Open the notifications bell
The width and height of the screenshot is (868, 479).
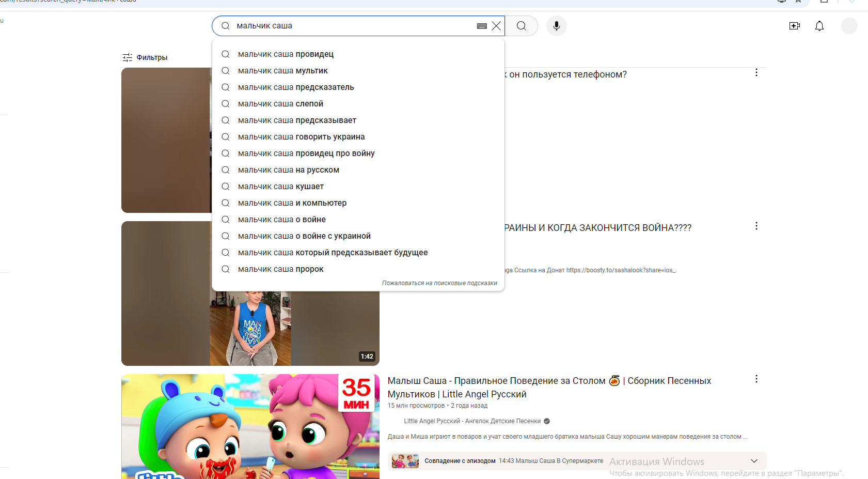(819, 26)
